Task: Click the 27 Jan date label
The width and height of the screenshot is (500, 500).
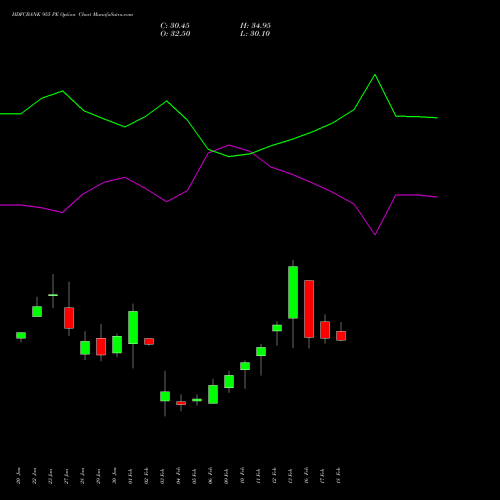Action: coord(67,476)
